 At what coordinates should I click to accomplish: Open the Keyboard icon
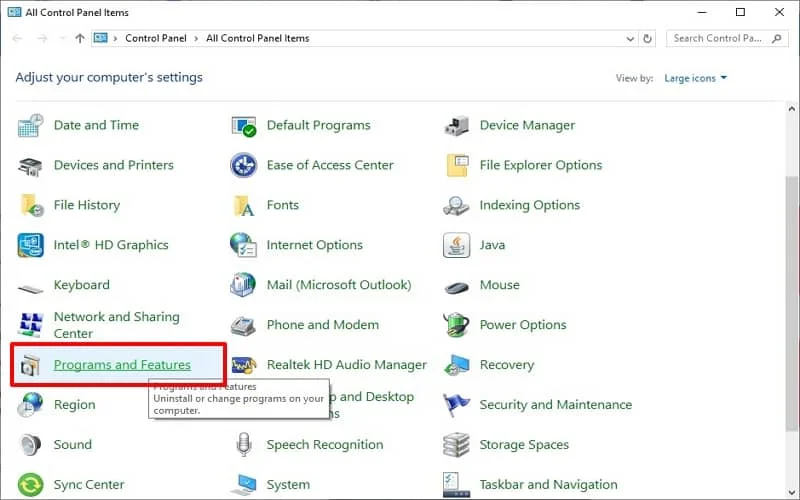(x=31, y=288)
